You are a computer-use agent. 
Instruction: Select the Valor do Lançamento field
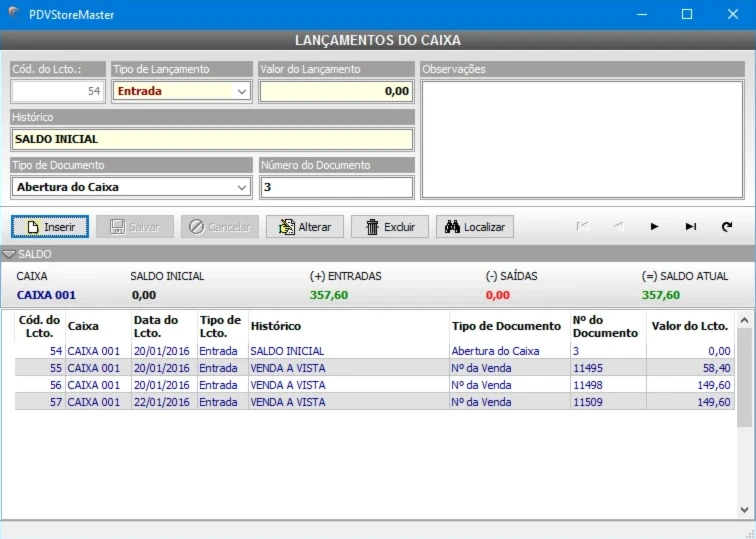(336, 91)
